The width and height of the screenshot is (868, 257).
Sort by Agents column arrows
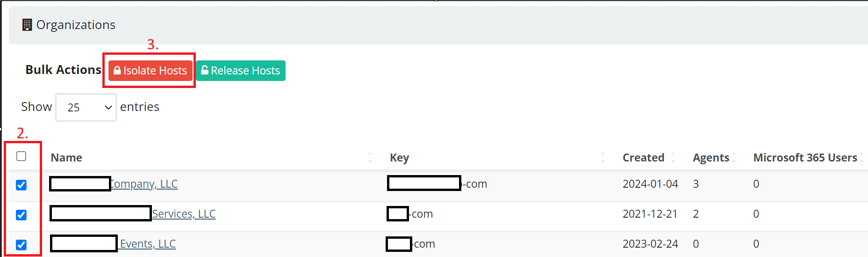tap(733, 157)
